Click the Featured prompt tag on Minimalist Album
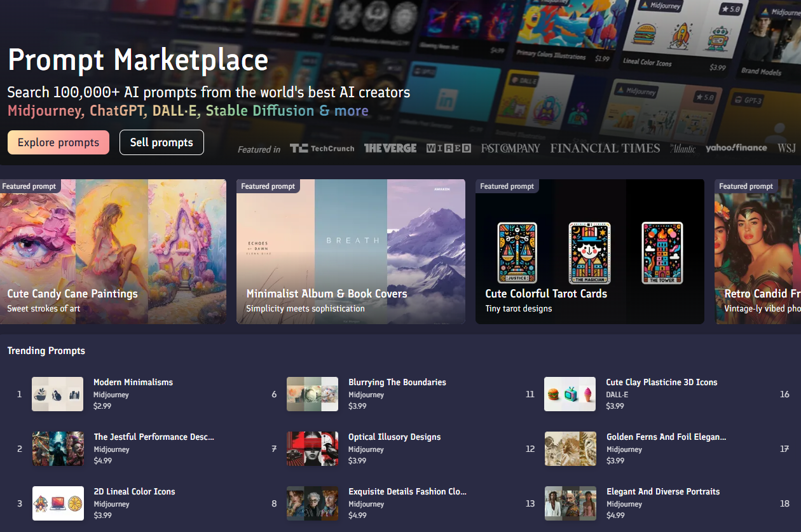This screenshot has height=532, width=801. click(x=268, y=186)
